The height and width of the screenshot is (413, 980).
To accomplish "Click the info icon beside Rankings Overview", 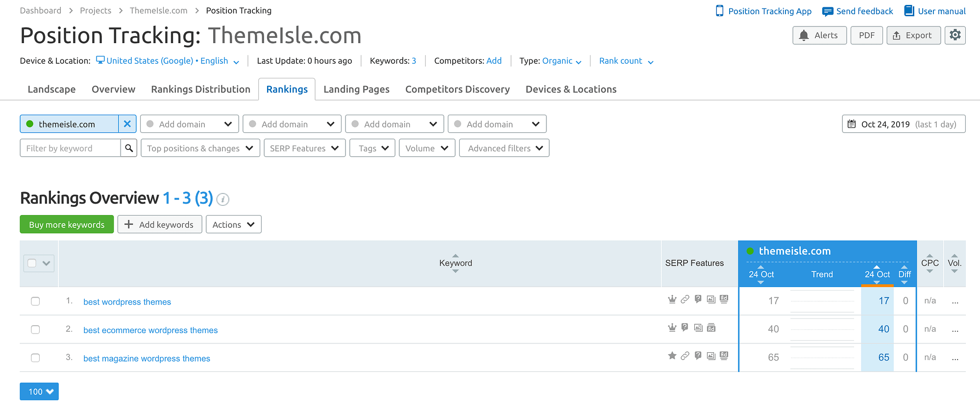I will click(x=223, y=199).
